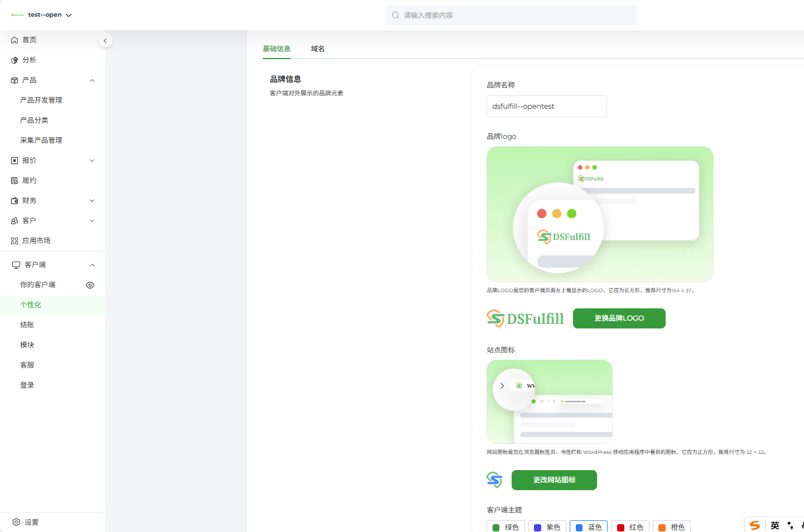Click the 客户端主题 label
804x532 pixels.
tap(504, 510)
